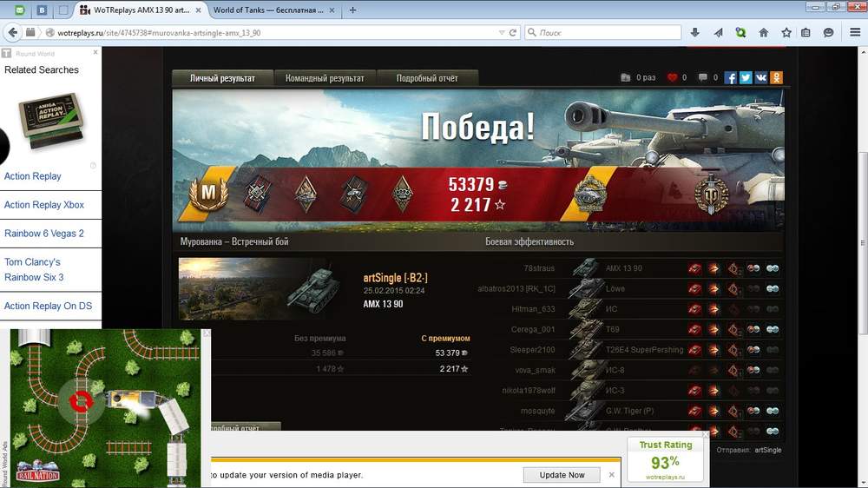
Task: Open the Rainbow 6 Vegas 2 link
Action: [44, 234]
